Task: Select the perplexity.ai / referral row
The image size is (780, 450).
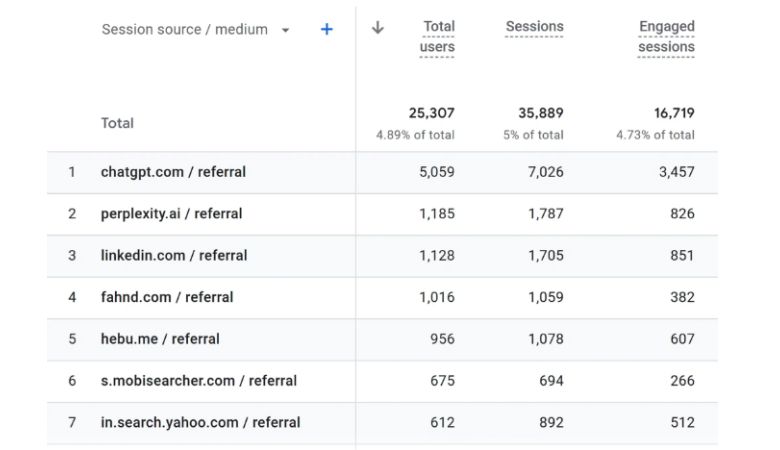Action: pyautogui.click(x=171, y=214)
